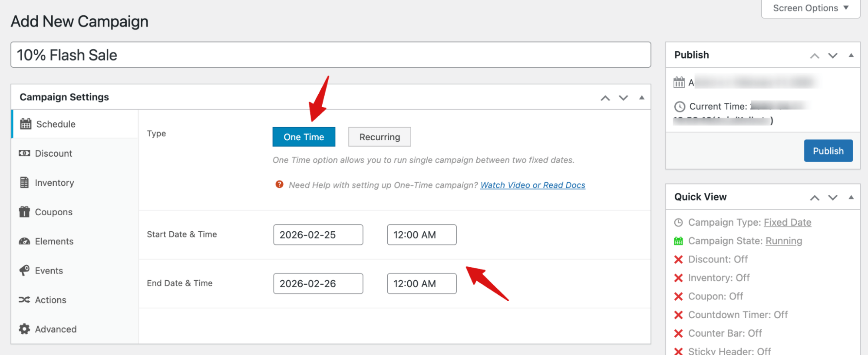Select the One Time campaign type
This screenshot has height=355, width=868.
(x=304, y=137)
